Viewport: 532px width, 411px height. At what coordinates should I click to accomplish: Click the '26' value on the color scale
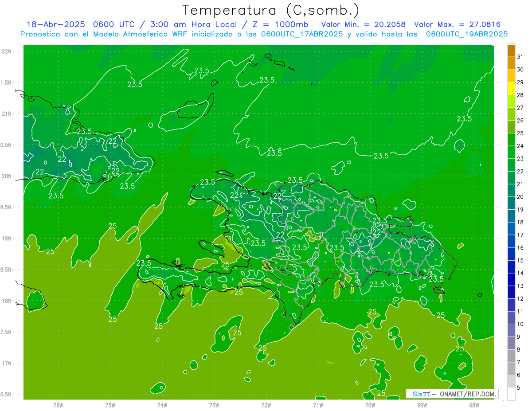coord(520,120)
